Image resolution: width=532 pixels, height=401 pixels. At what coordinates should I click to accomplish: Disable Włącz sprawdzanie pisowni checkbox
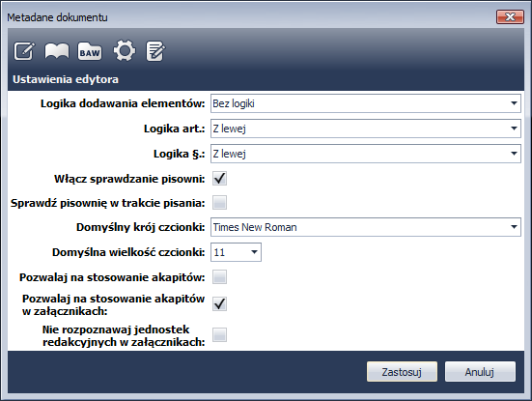pyautogui.click(x=219, y=178)
